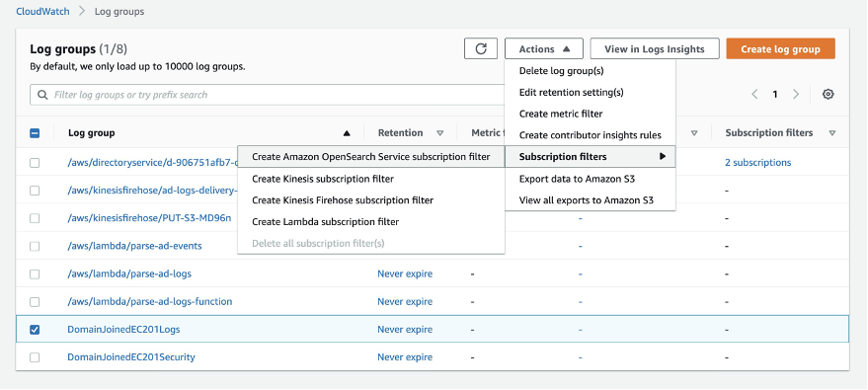Go to previous page arrow
The height and width of the screenshot is (390, 868).
[754, 94]
